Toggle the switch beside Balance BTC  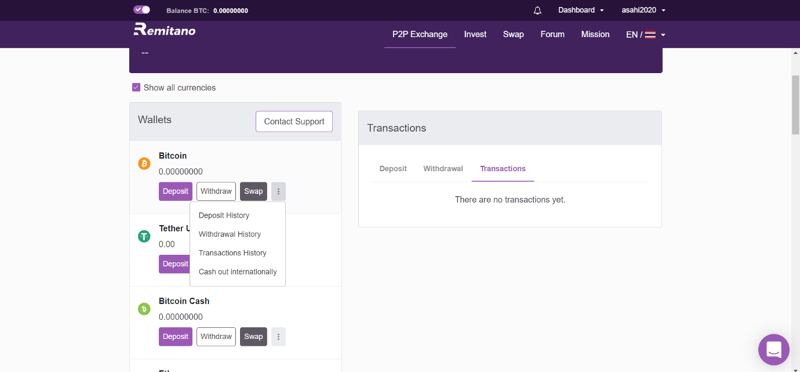141,10
